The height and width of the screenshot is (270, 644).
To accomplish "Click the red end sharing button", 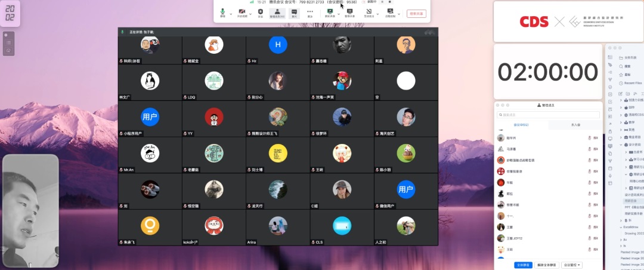I will pyautogui.click(x=416, y=13).
